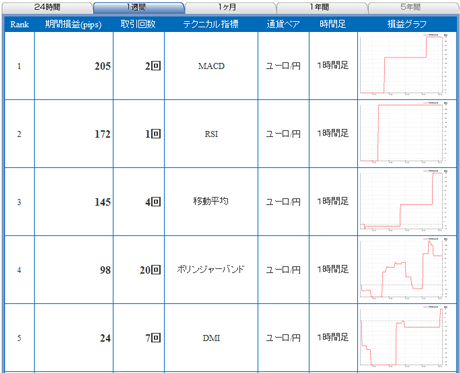Click the 145 pips value

pyautogui.click(x=102, y=202)
